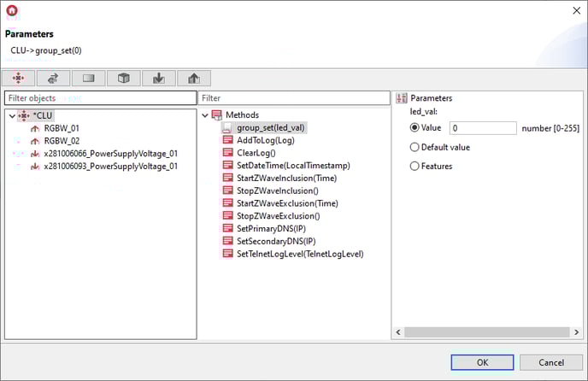Click the upload arrow toolbar button
The image size is (588, 381).
(x=194, y=79)
